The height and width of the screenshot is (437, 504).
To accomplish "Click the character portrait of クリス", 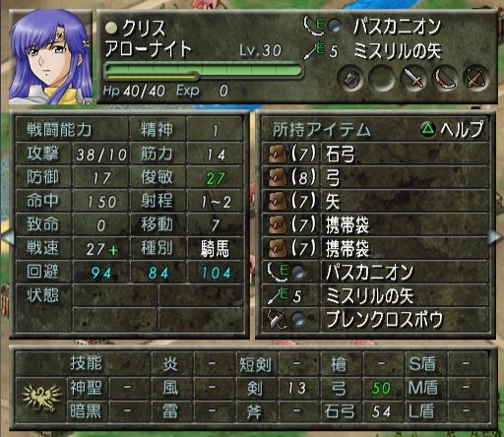I will click(x=50, y=57).
